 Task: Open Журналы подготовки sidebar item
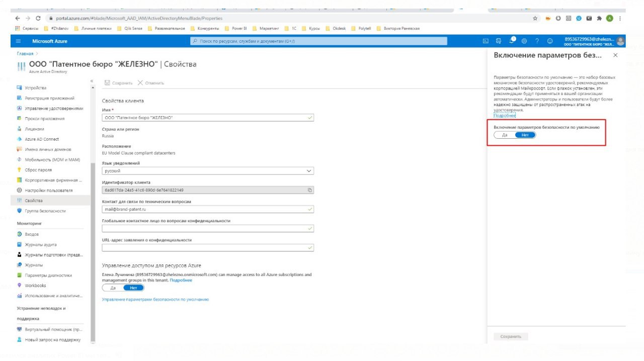pyautogui.click(x=53, y=255)
